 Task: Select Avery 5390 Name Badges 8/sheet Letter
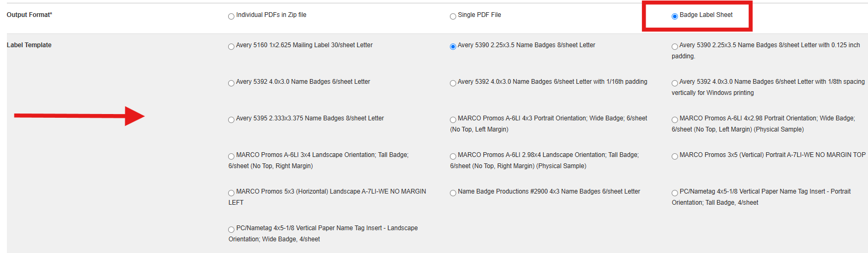pos(453,47)
